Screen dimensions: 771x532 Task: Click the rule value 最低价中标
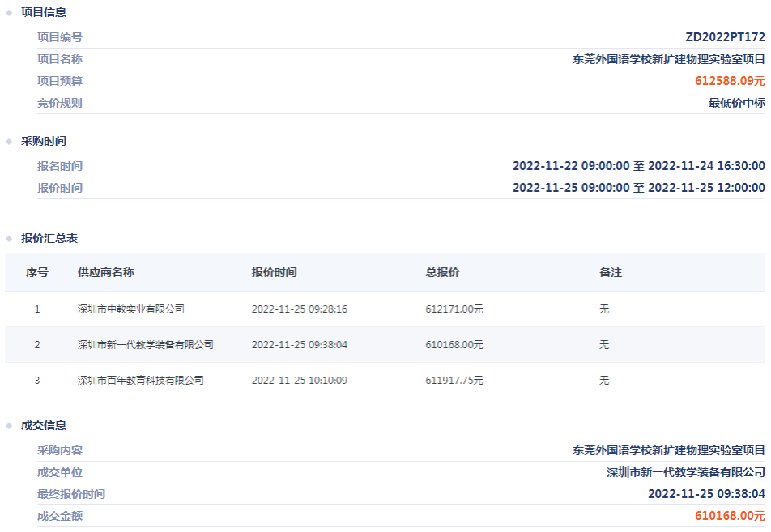pos(737,103)
